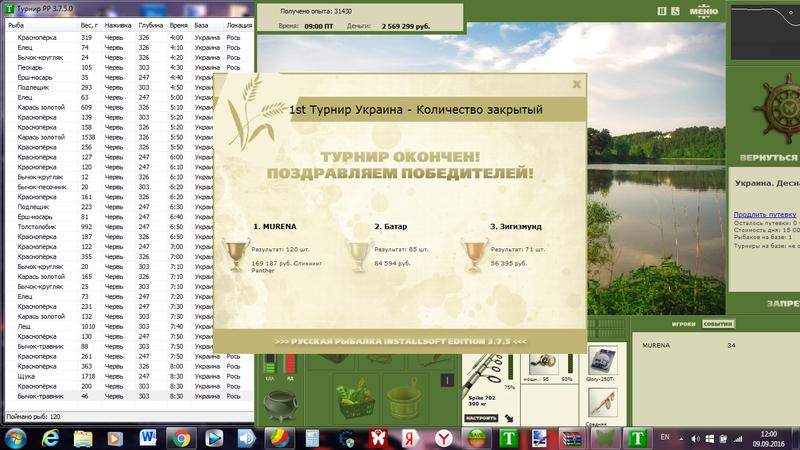800x450 pixels.
Task: Open the wooden bucket keepnet icon
Action: tap(404, 399)
